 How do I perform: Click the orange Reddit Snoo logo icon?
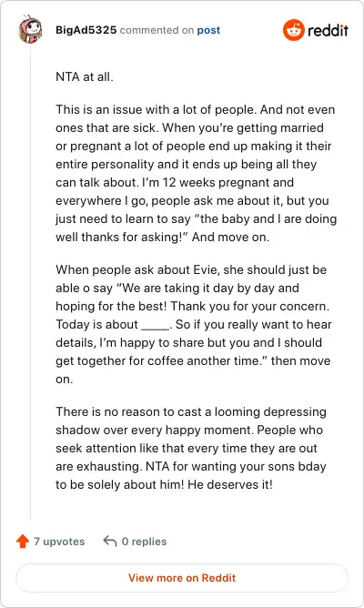[293, 30]
